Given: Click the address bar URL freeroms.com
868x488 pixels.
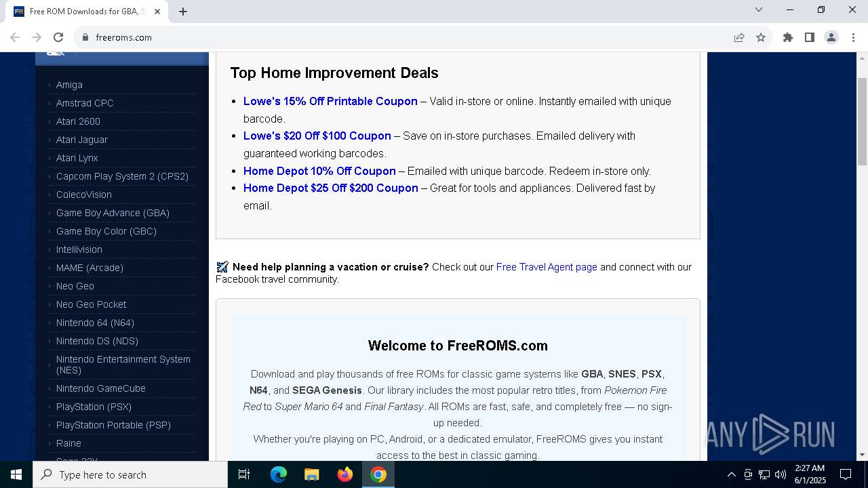Looking at the screenshot, I should pyautogui.click(x=124, y=37).
